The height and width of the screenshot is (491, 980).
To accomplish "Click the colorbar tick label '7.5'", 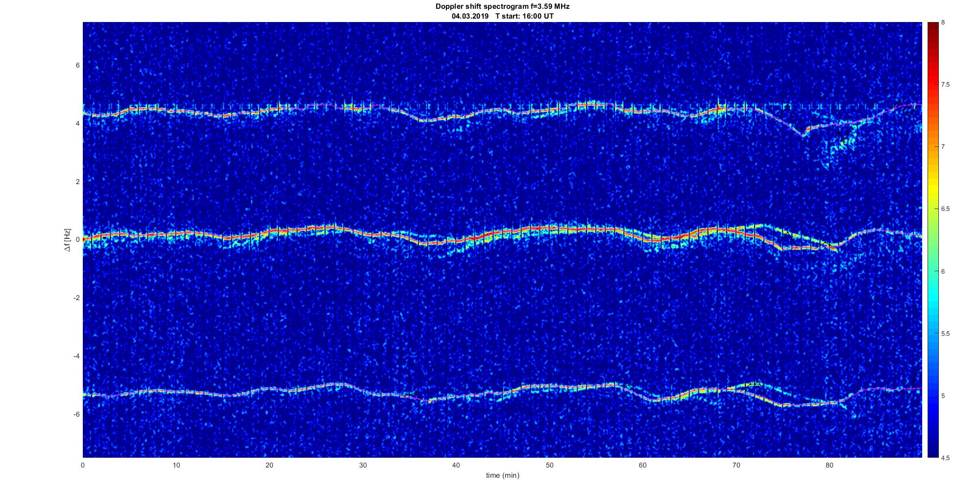I will [x=945, y=85].
